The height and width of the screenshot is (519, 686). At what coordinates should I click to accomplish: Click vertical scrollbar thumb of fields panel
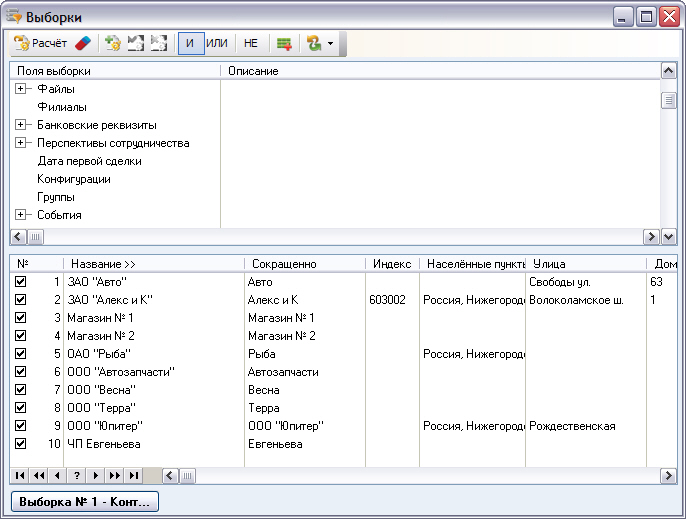[668, 101]
